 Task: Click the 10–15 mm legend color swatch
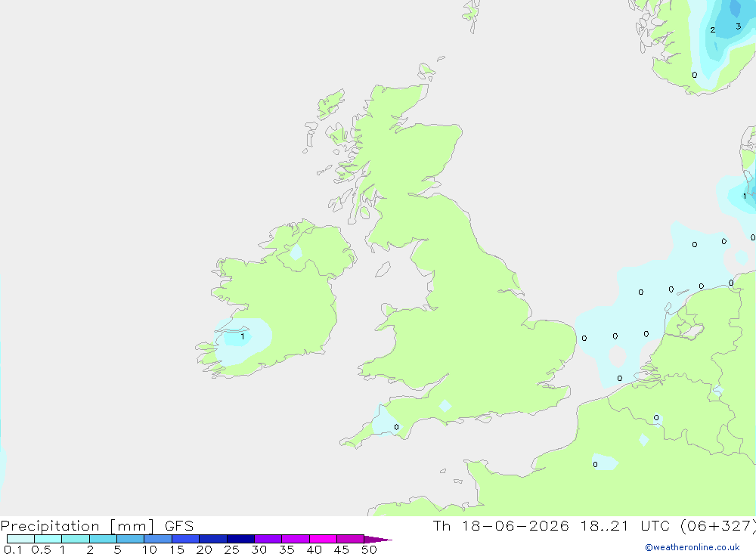click(x=158, y=539)
